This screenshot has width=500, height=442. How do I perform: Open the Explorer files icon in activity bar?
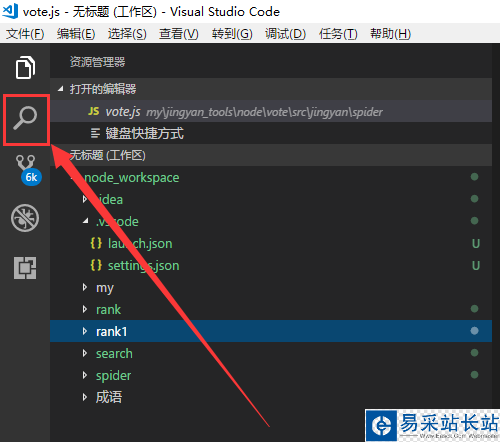(25, 68)
